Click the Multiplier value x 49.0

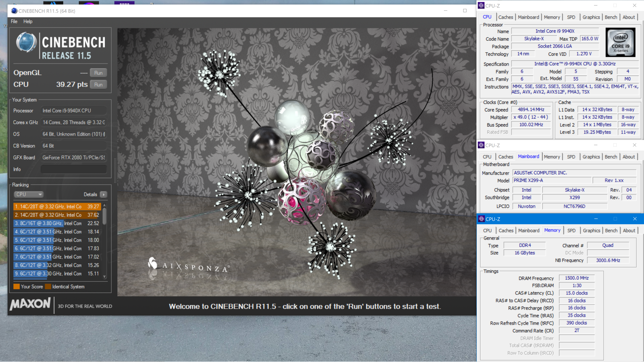[531, 117]
